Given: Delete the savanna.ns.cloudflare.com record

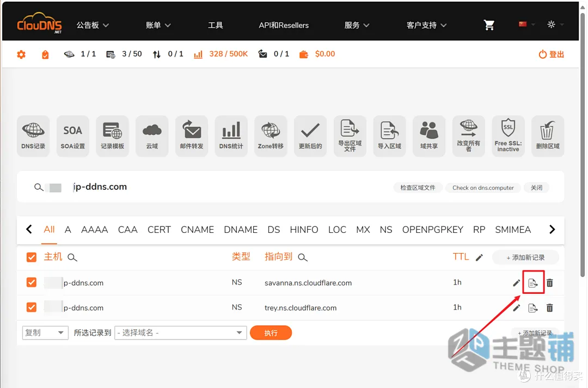Looking at the screenshot, I should (550, 282).
